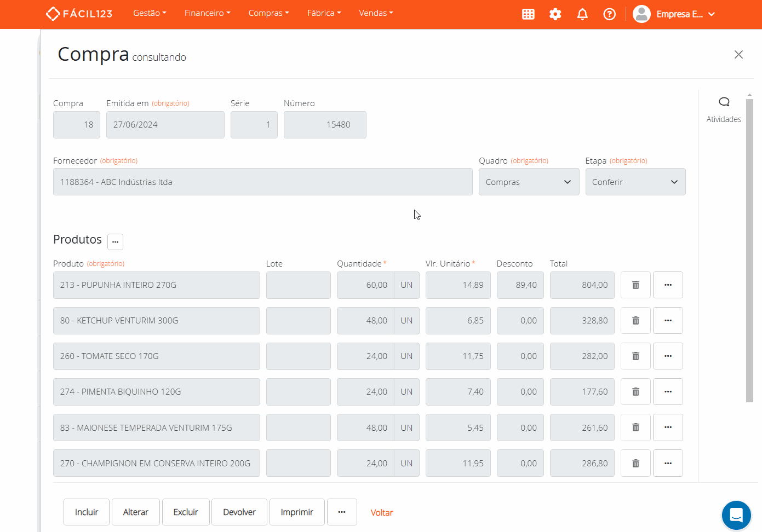Image resolution: width=762 pixels, height=532 pixels.
Task: Open support chat bubble widget
Action: click(x=736, y=515)
